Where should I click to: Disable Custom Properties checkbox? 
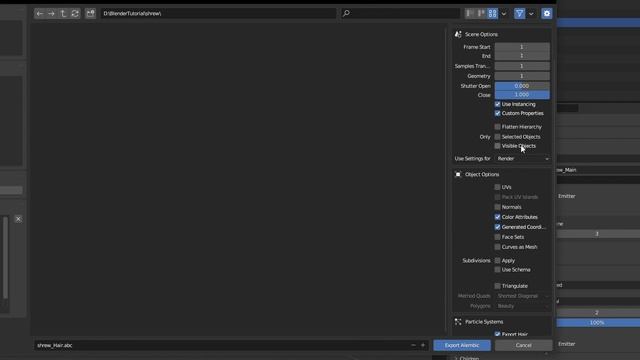coord(497,113)
